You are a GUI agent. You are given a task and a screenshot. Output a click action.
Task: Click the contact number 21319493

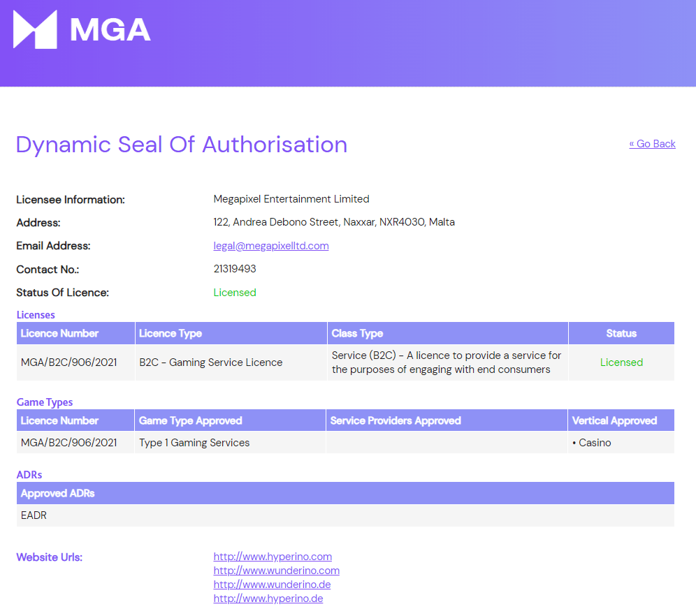235,269
